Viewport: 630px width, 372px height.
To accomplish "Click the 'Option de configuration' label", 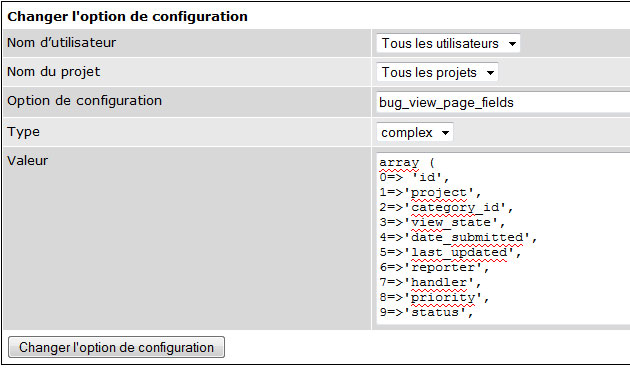I will (x=84, y=101).
